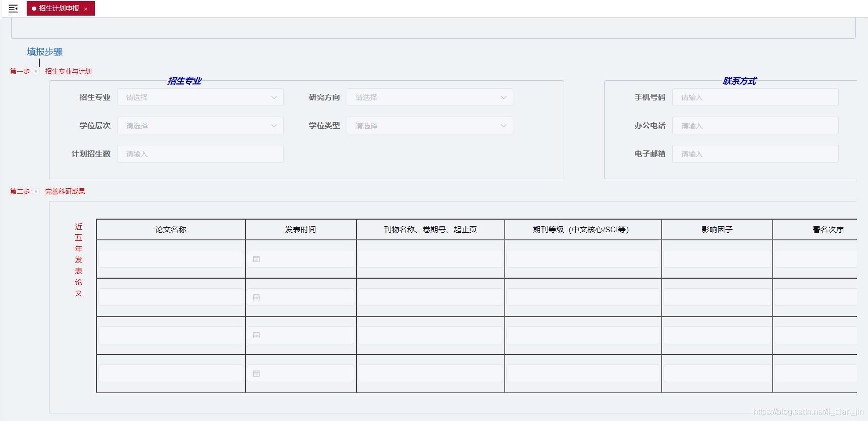
Task: Click the 办公电话 input field
Action: coord(755,126)
